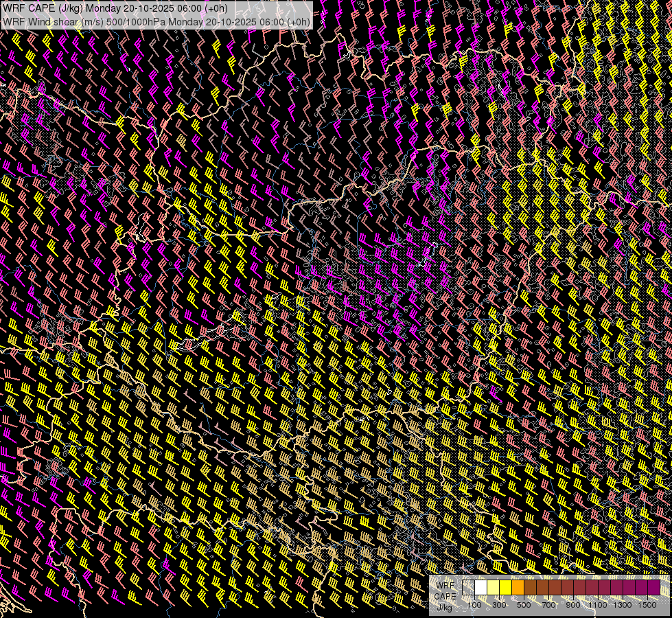
Task: Click the CAPE text in the legend box
Action: point(445,596)
